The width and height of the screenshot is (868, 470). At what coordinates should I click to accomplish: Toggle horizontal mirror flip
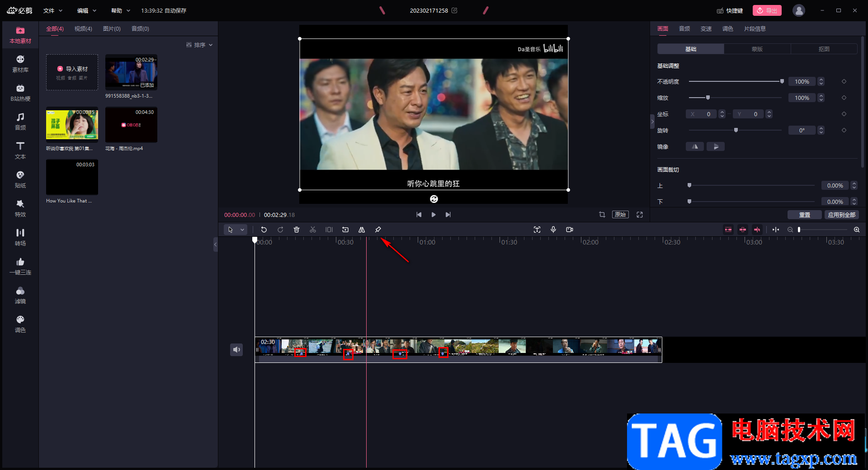tap(695, 146)
